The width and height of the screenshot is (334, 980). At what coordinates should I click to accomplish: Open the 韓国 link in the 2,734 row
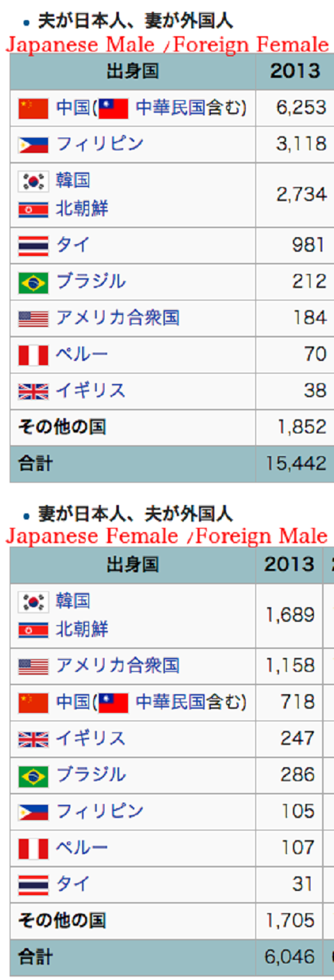pyautogui.click(x=73, y=181)
